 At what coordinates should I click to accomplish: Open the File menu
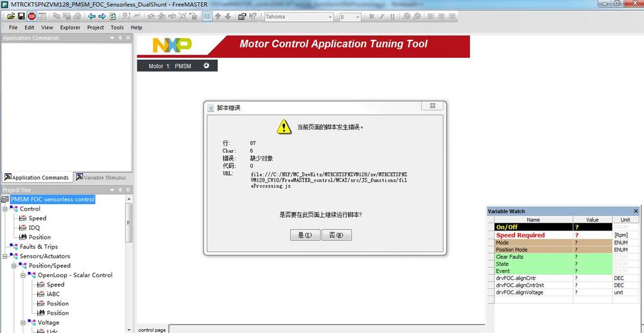13,28
